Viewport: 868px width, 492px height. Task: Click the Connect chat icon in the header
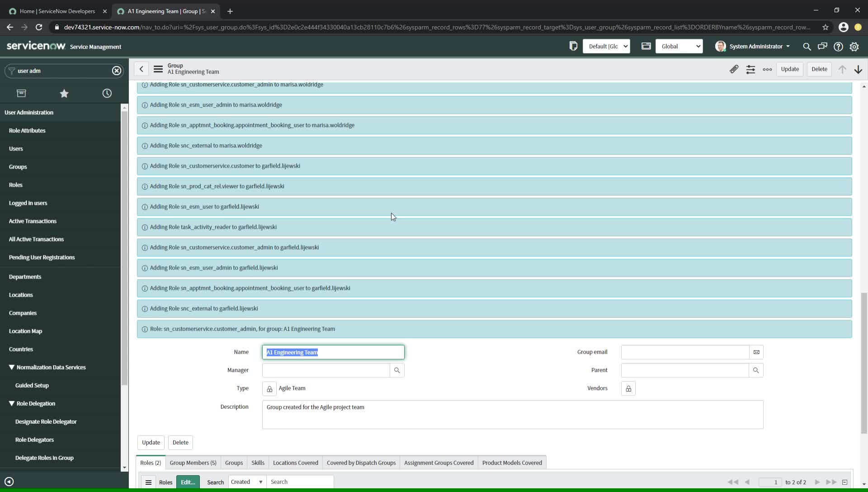(823, 47)
